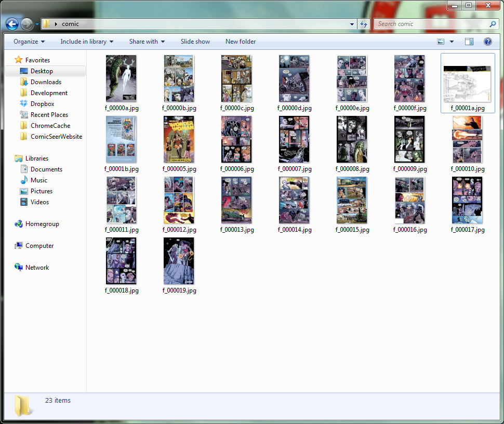Click the 23 items status text
The width and height of the screenshot is (504, 424).
pyautogui.click(x=58, y=401)
